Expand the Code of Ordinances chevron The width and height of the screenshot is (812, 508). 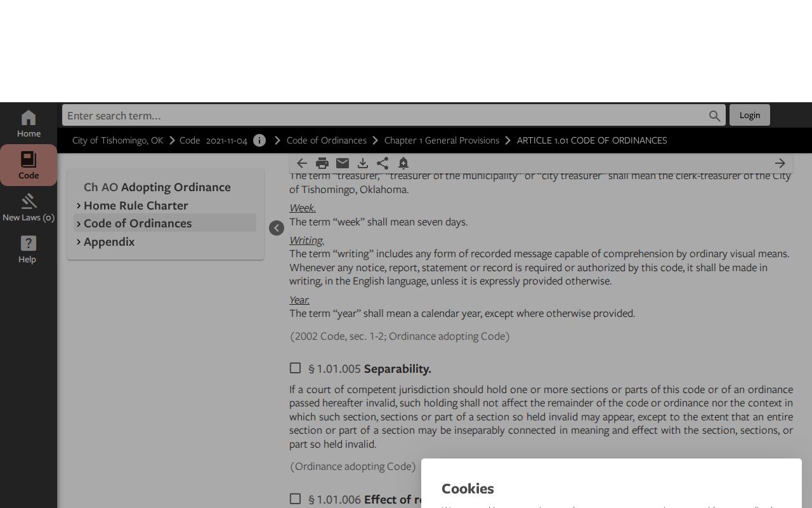pos(79,224)
